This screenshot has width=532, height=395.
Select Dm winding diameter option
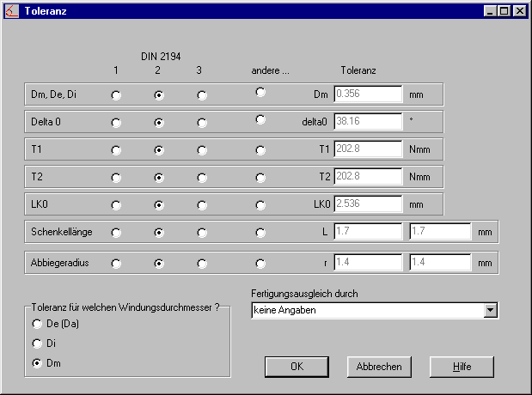click(36, 363)
